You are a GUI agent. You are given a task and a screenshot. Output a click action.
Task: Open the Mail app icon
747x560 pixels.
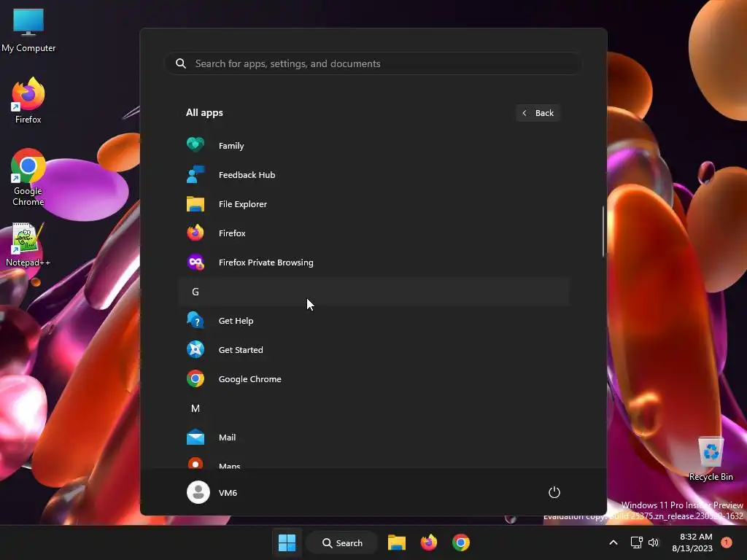pos(196,437)
